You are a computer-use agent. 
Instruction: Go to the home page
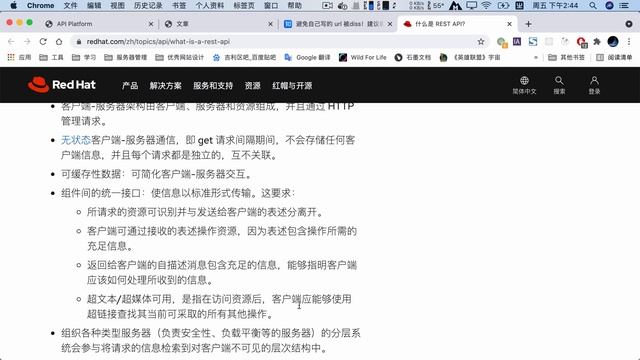tap(59, 41)
